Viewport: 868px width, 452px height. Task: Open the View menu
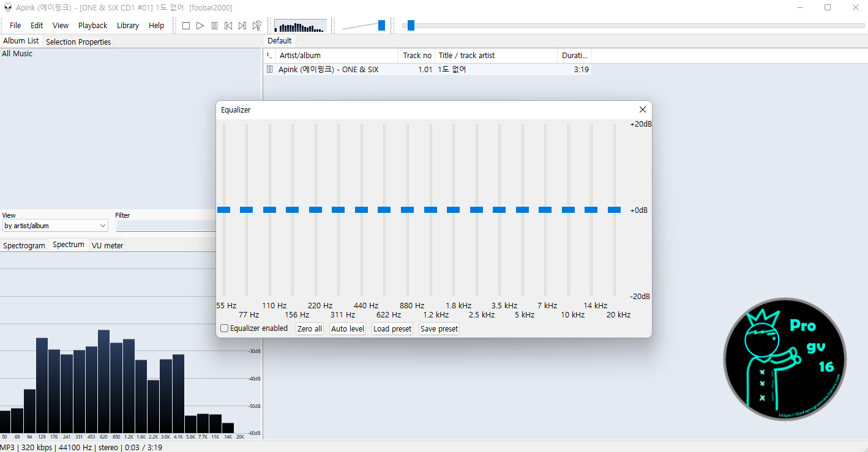pos(61,26)
